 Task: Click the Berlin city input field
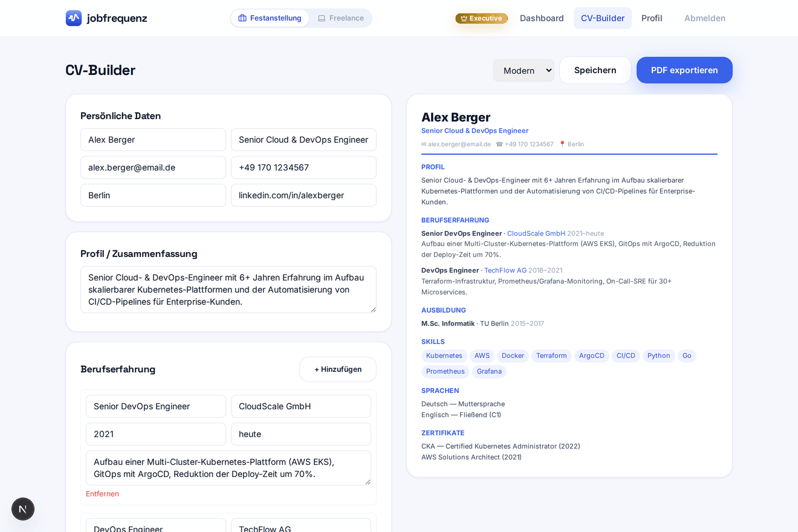pyautogui.click(x=153, y=195)
